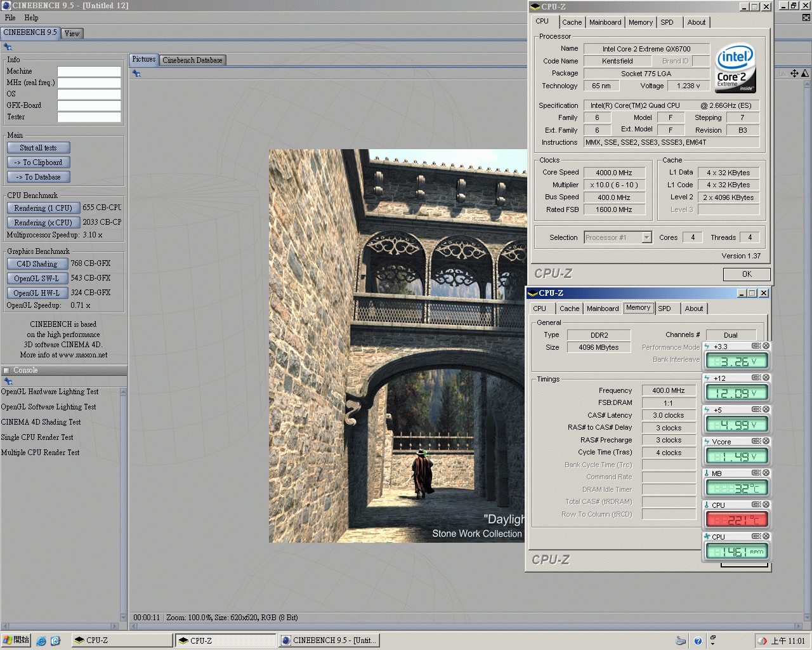Screen dimensions: 812x650
Task: Switch to the View tab in Cinebench
Action: click(x=72, y=34)
